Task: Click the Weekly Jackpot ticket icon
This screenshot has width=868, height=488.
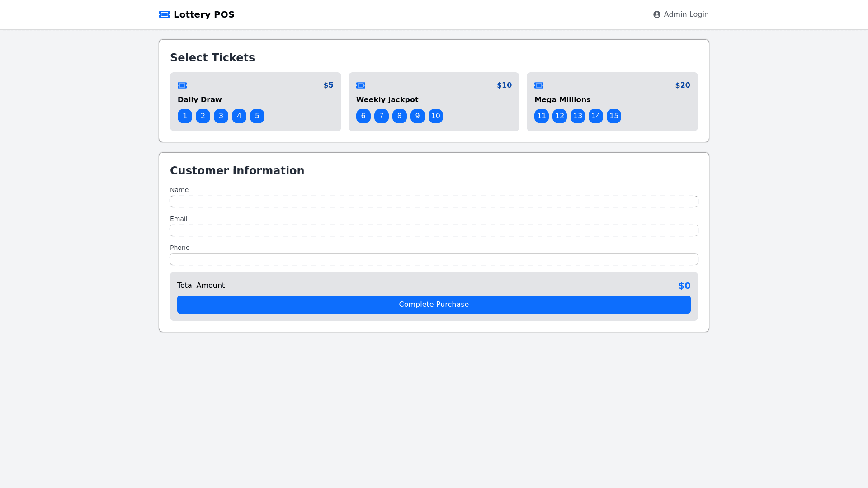Action: [360, 85]
